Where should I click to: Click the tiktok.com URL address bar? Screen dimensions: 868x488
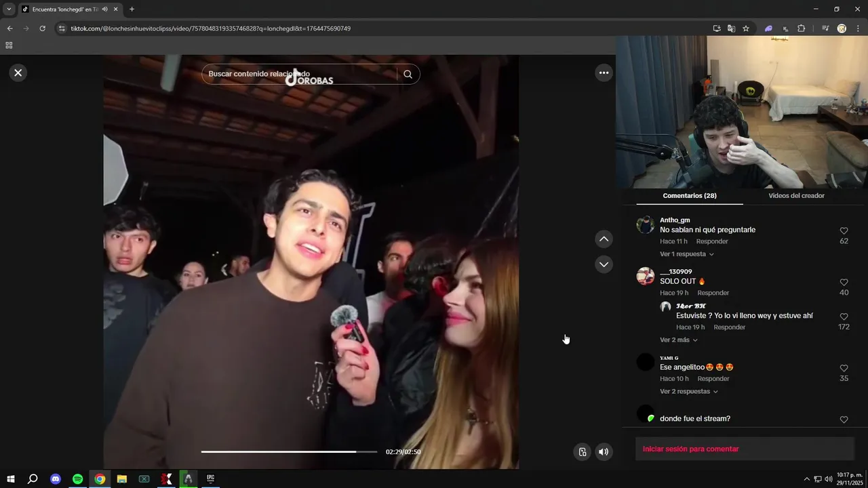pos(210,28)
